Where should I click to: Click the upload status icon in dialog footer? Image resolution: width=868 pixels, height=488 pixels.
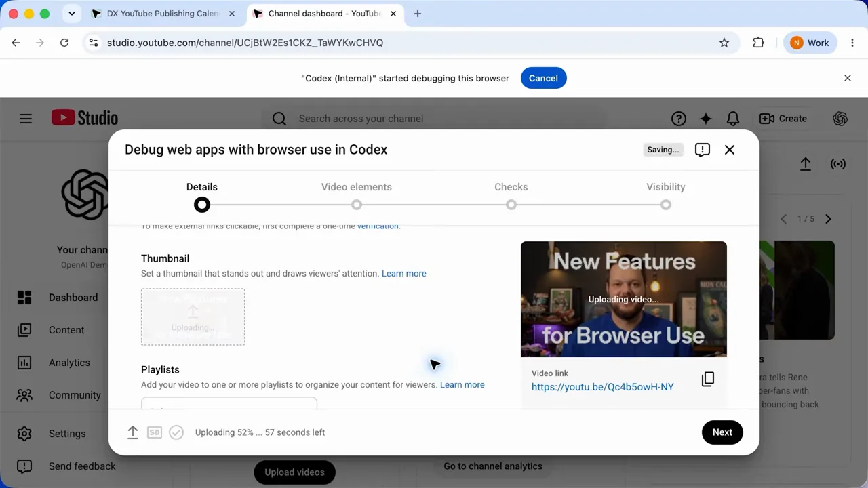(x=133, y=432)
